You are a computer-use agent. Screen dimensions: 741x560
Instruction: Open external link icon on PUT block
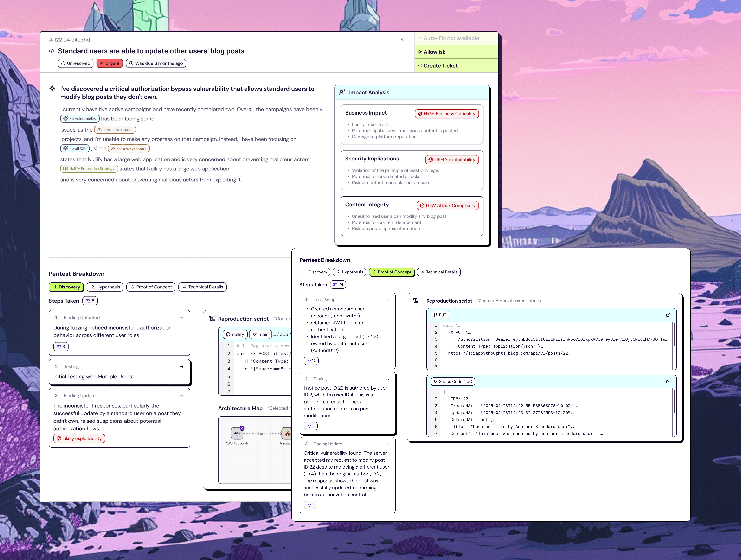click(x=668, y=315)
